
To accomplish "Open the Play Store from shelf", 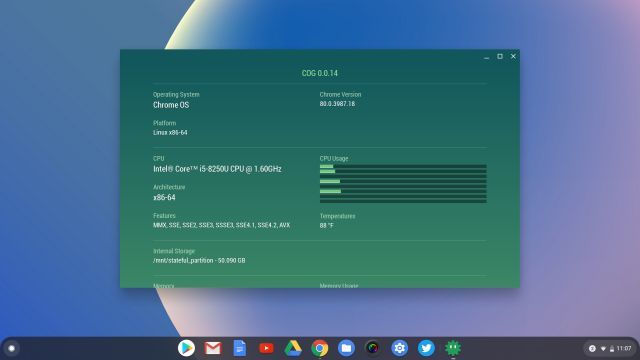I will click(x=186, y=348).
